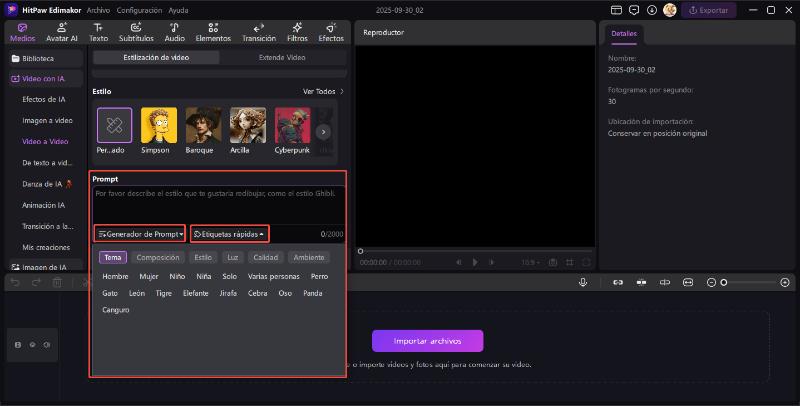Toggle the Elefante quick tag

pos(196,293)
